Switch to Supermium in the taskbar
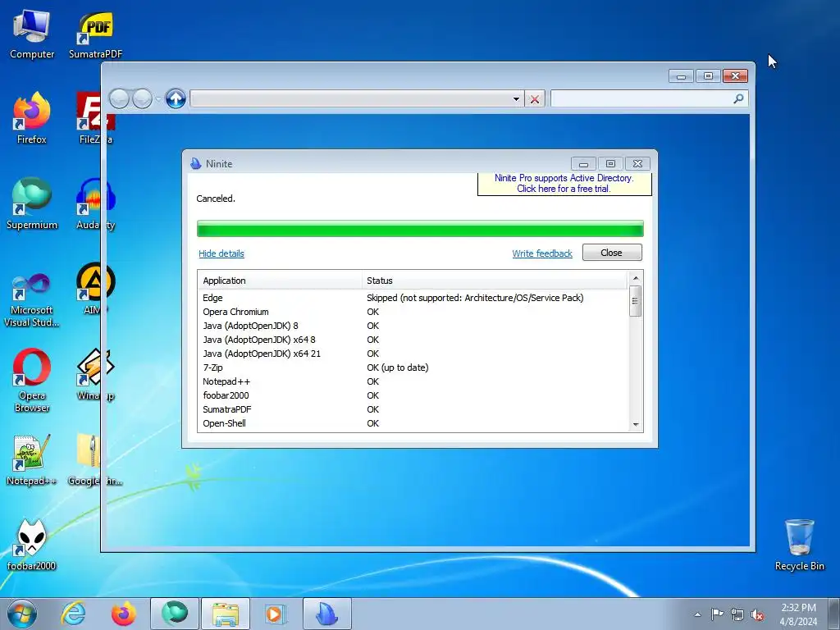 [x=175, y=614]
